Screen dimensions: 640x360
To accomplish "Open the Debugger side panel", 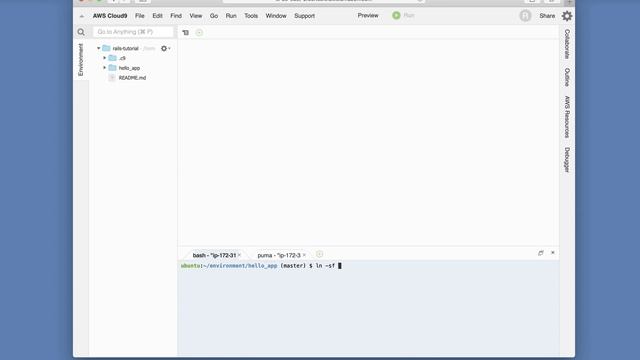I will pos(567,160).
